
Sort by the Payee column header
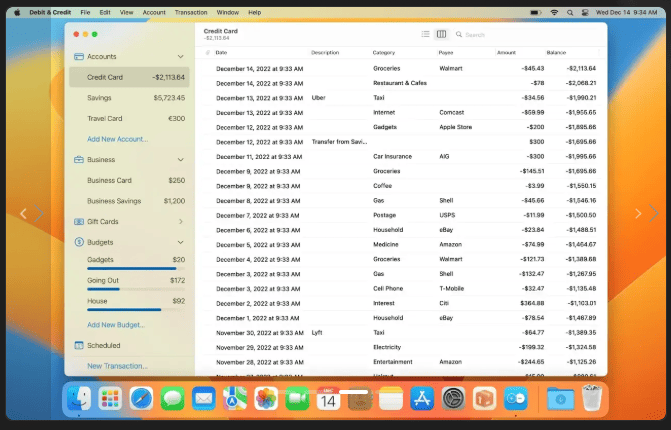[x=445, y=53]
